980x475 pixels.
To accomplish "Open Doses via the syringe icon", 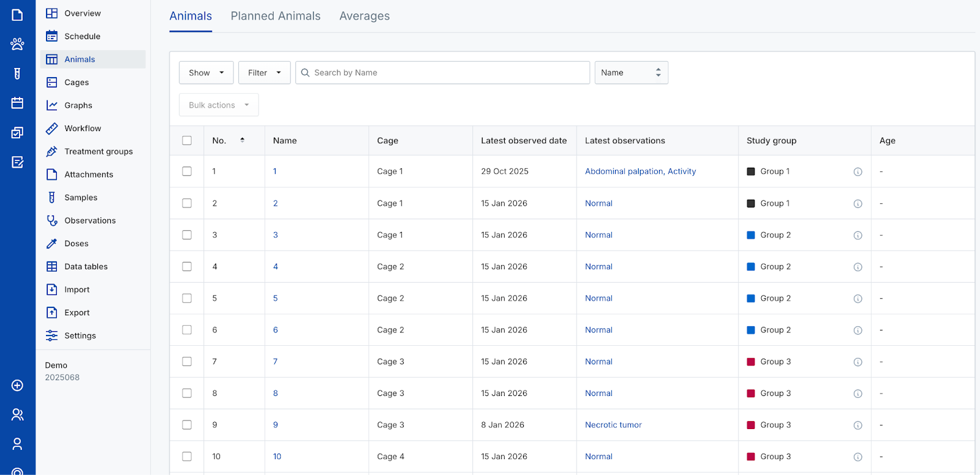I will pyautogui.click(x=52, y=244).
